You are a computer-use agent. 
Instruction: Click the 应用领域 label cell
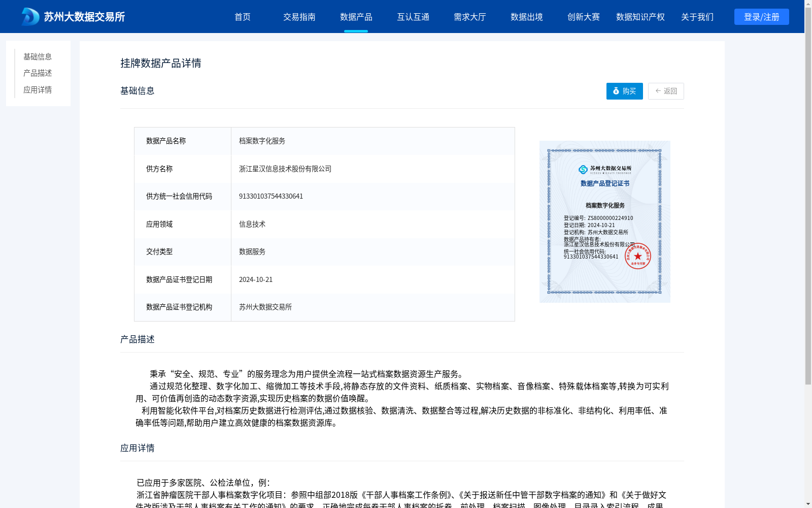tap(183, 224)
